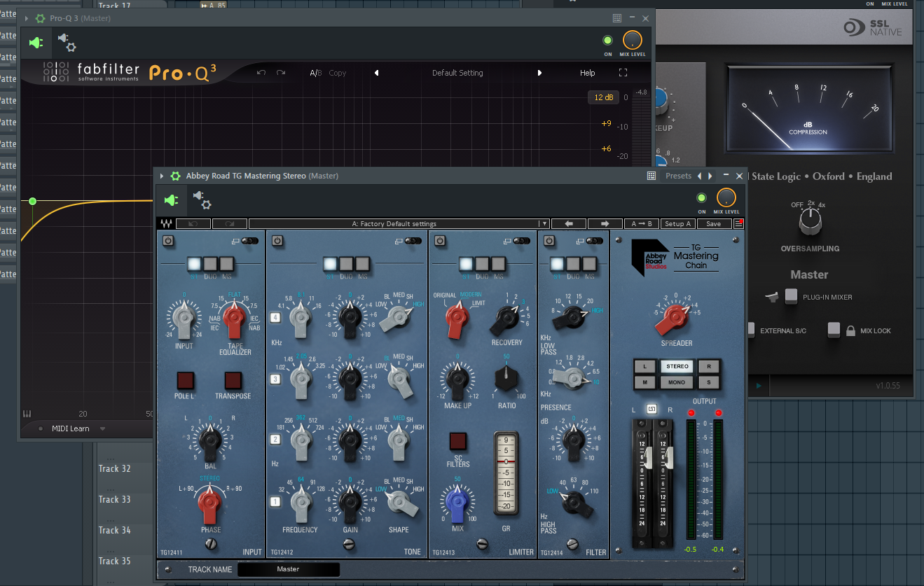The image size is (924, 586).
Task: Load previous Waves preset with left arrow
Action: coord(569,224)
